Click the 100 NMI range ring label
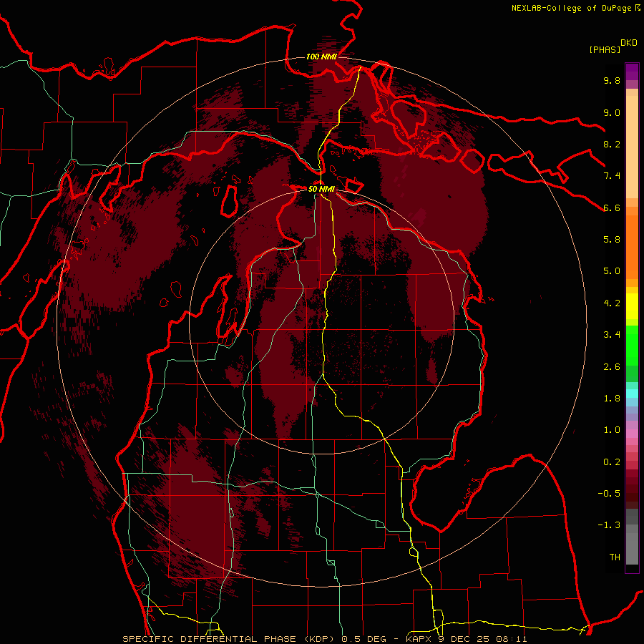Screen dimensions: 644x644 click(321, 57)
